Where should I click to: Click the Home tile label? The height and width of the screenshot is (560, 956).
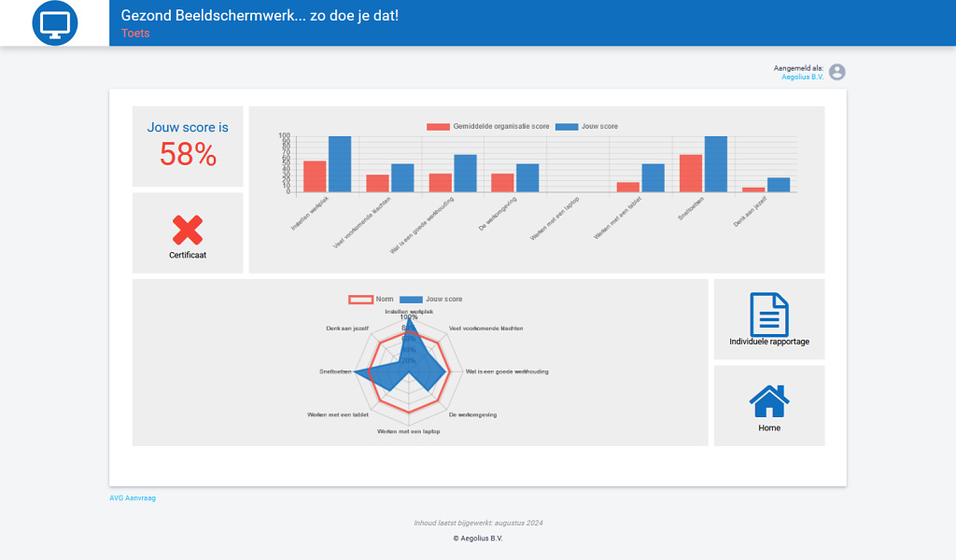click(x=769, y=427)
